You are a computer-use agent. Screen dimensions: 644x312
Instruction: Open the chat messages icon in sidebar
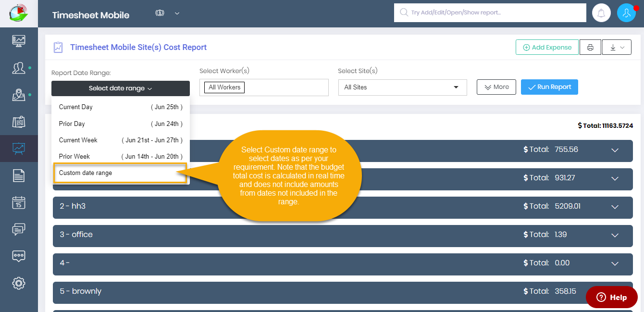point(19,229)
